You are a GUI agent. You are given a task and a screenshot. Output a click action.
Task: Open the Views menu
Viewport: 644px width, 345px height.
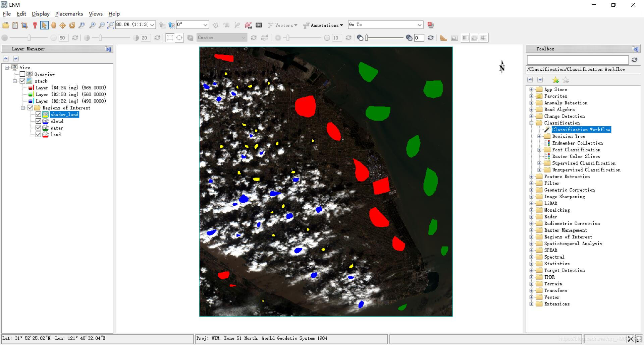[96, 14]
